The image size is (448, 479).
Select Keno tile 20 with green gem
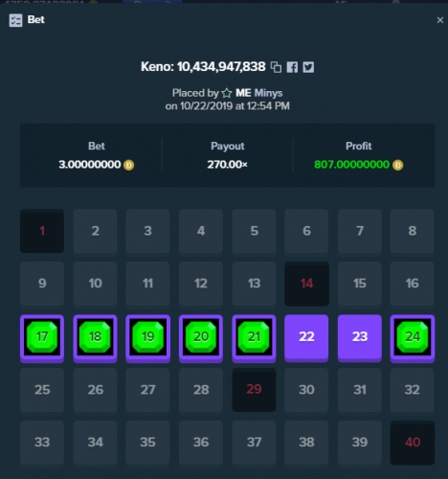(201, 338)
